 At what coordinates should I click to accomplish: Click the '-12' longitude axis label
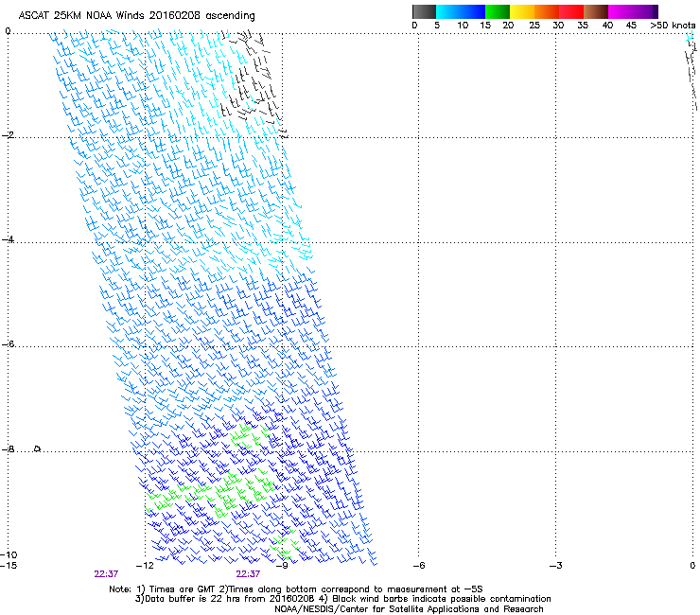(145, 566)
